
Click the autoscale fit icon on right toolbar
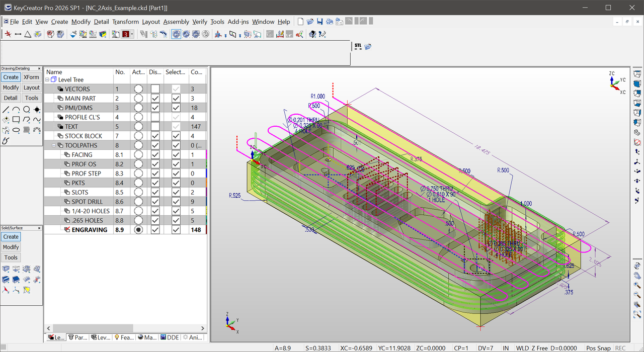point(637,314)
